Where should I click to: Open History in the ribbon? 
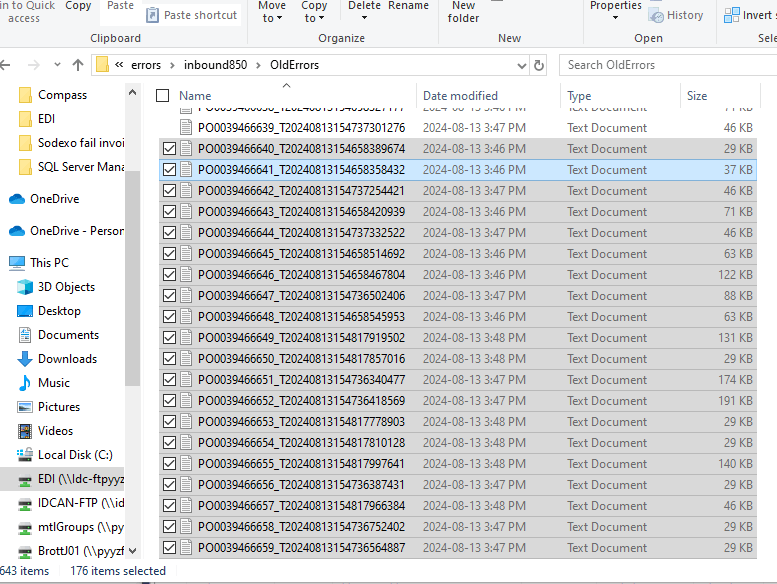[676, 15]
